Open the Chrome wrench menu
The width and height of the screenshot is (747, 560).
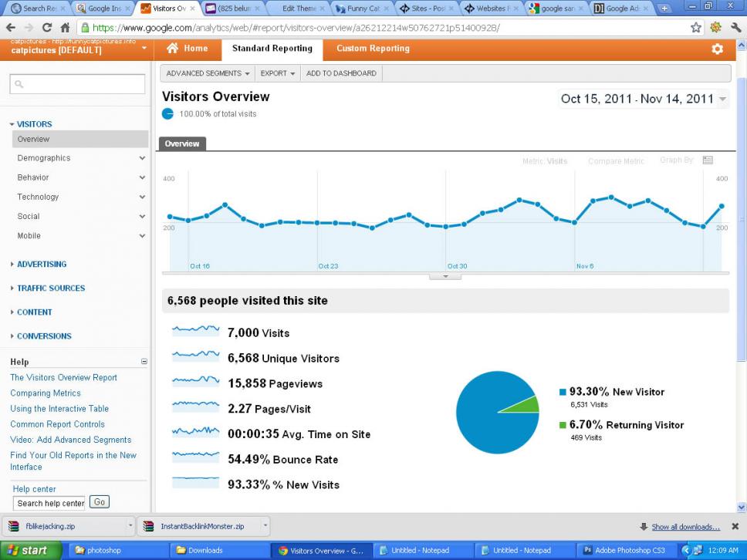pos(735,28)
